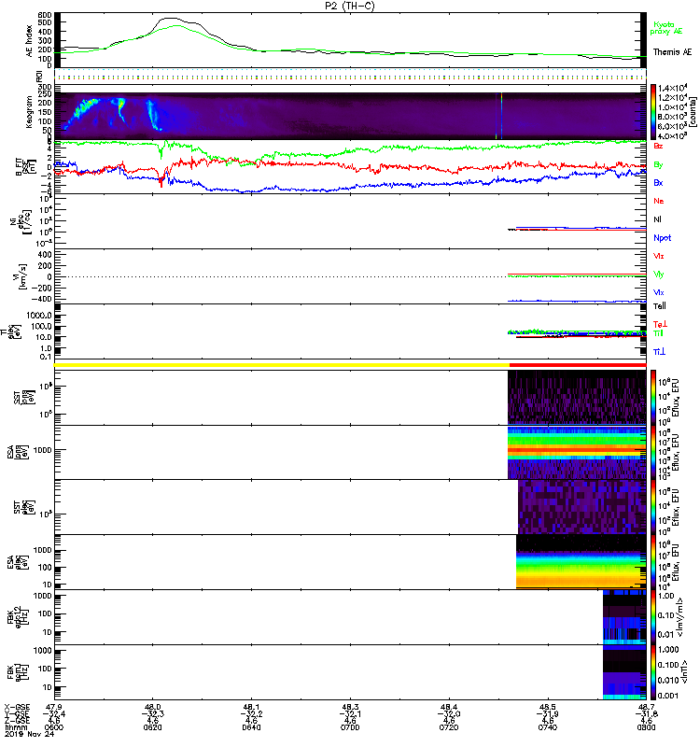Click the "[counts]" colorbar unit label
The width and height of the screenshot is (700, 747).
coord(693,112)
